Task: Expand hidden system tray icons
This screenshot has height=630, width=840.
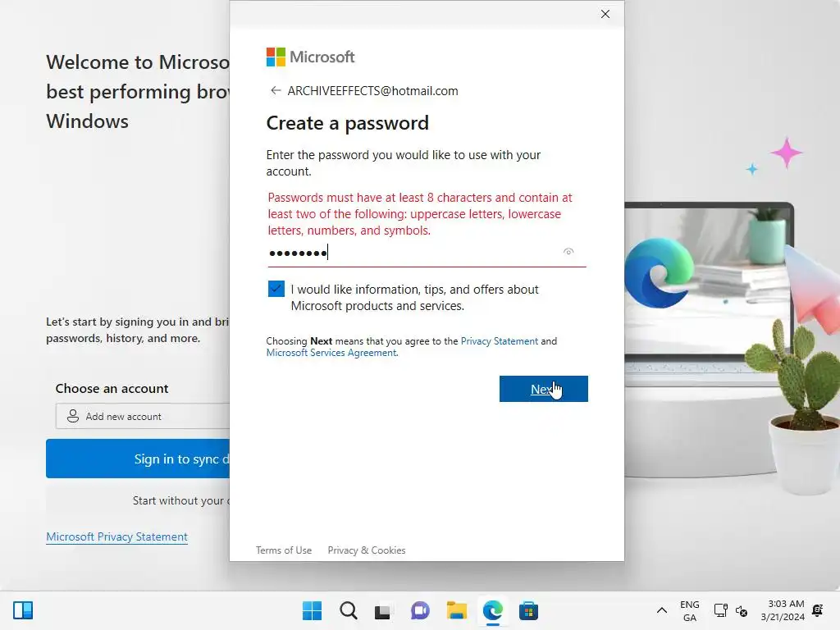Action: pyautogui.click(x=662, y=610)
